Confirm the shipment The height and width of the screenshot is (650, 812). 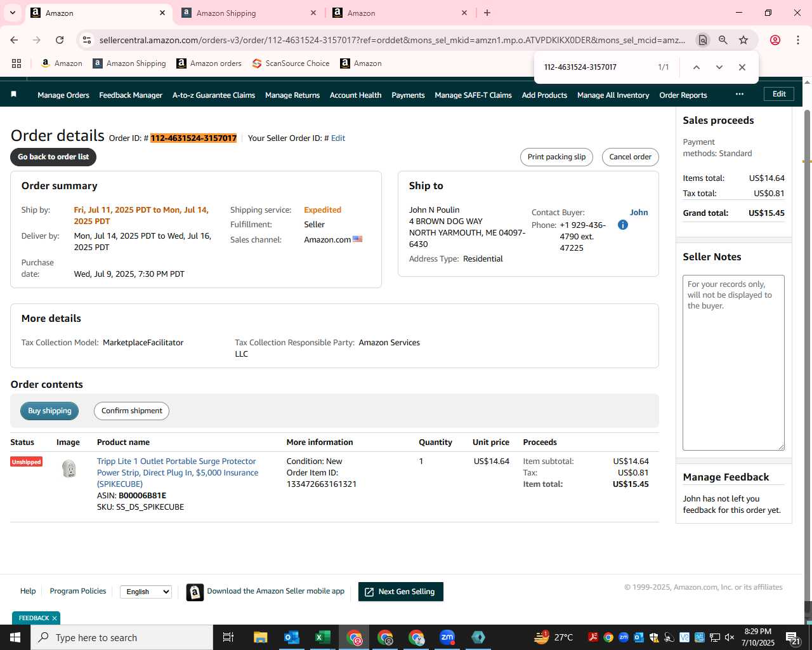click(131, 411)
